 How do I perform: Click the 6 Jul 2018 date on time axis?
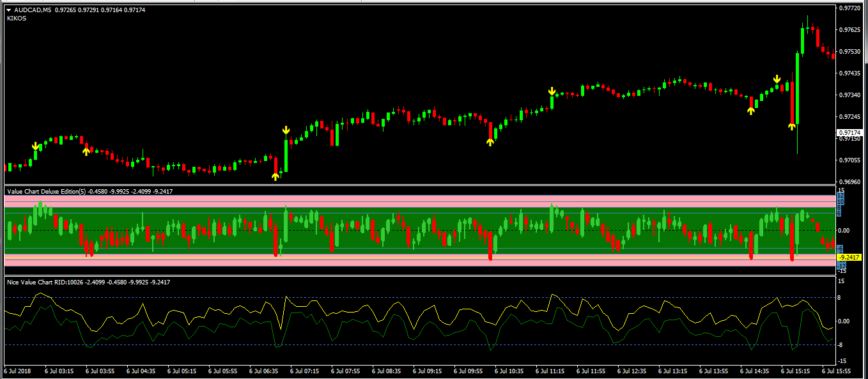point(17,371)
